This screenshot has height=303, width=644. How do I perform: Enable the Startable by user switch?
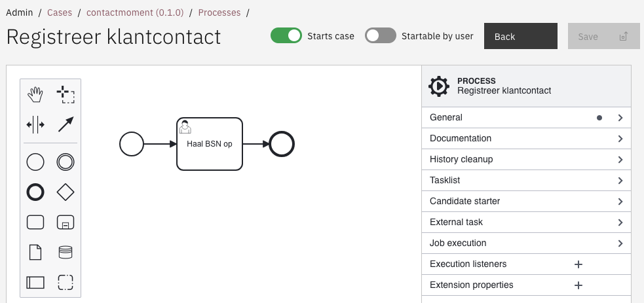381,36
